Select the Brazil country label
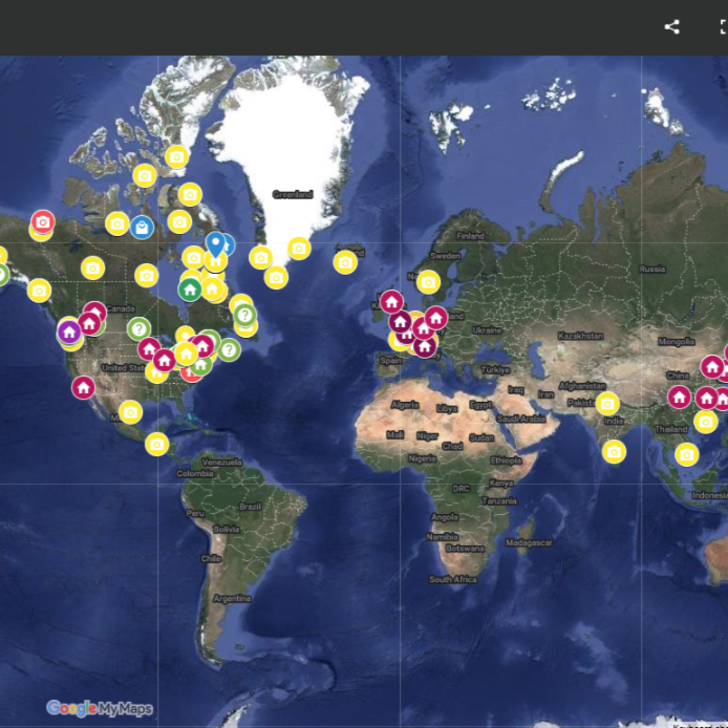 pyautogui.click(x=250, y=506)
